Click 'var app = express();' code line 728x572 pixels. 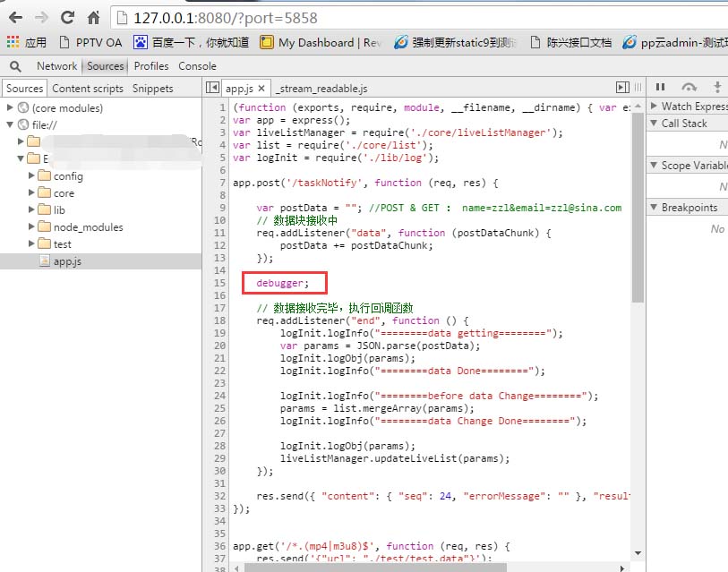tap(291, 120)
